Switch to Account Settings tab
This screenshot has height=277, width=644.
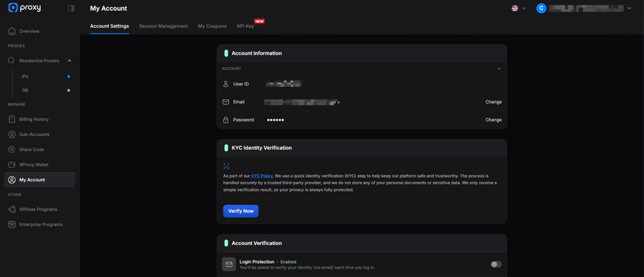109,26
